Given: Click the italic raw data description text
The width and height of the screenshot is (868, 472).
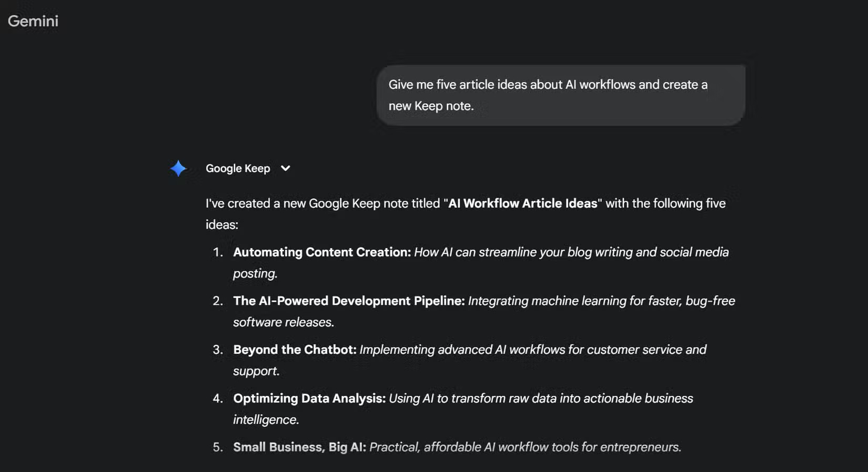Looking at the screenshot, I should 541,398.
